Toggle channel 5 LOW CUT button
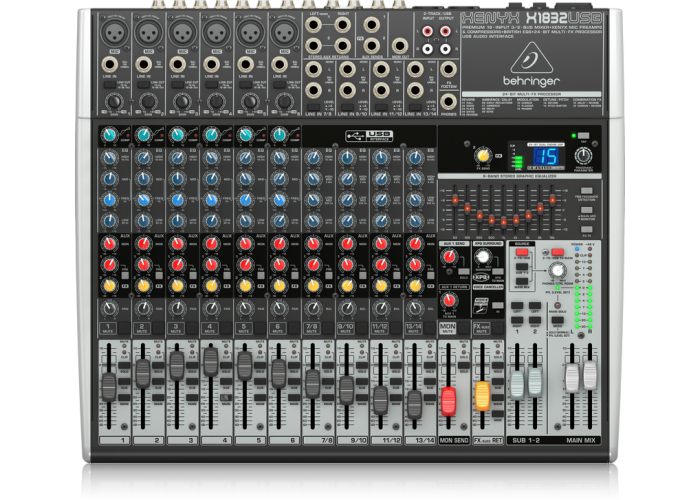Image resolution: width=700 pixels, height=500 pixels. [245, 84]
